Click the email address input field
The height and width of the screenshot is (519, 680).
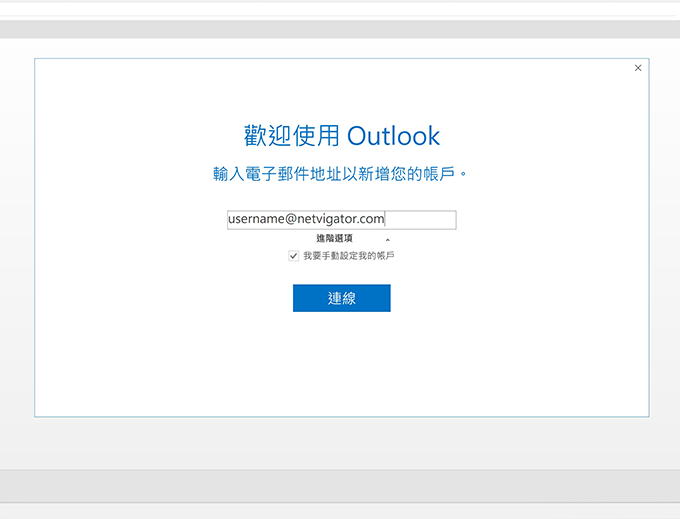341,220
